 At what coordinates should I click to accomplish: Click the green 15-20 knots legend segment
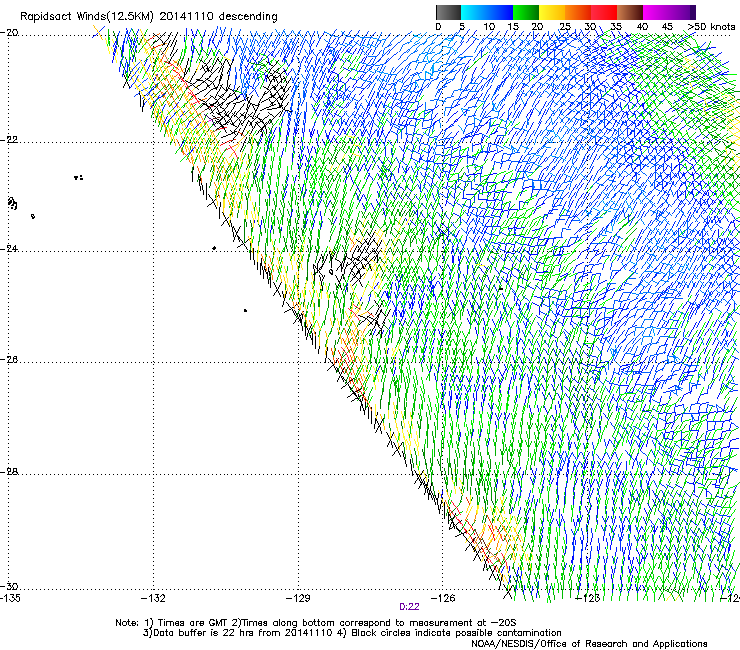point(526,12)
